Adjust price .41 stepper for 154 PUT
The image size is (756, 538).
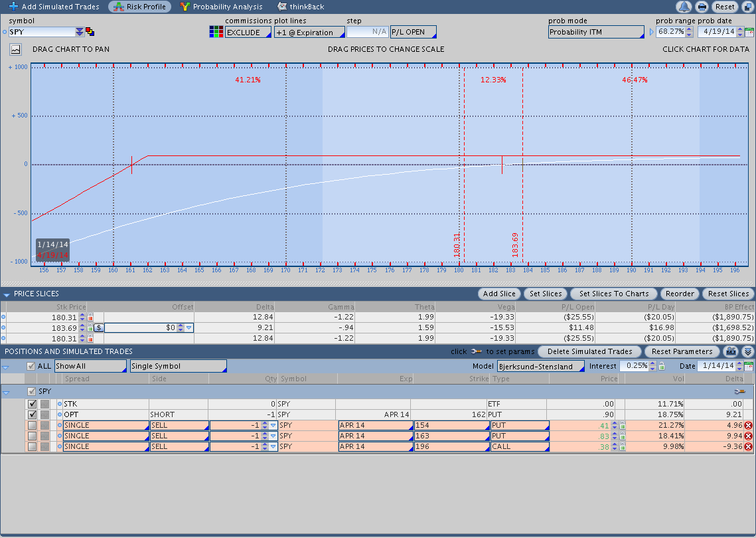click(614, 425)
